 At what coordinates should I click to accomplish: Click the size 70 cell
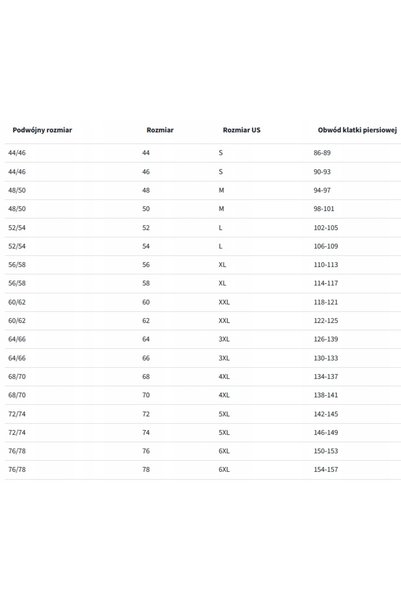pos(146,395)
